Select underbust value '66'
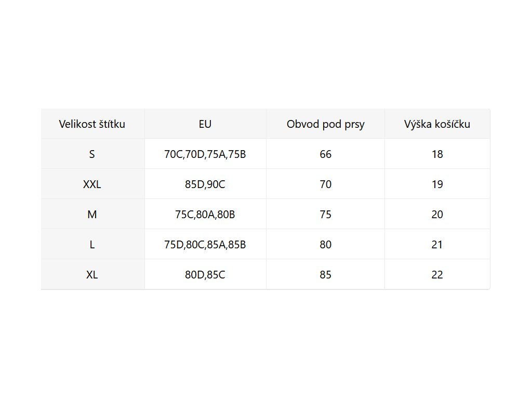This screenshot has width=532, height=399. (x=325, y=154)
